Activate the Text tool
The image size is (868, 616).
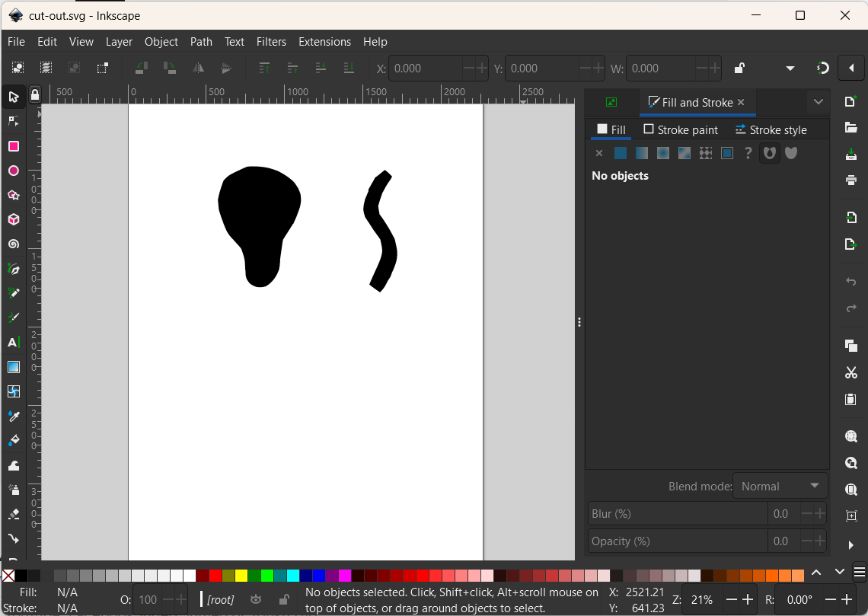pos(13,343)
